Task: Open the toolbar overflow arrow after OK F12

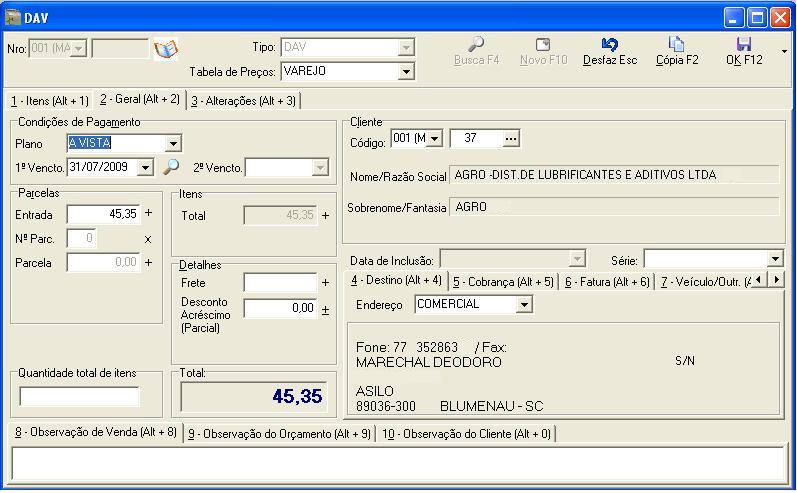Action: [784, 51]
